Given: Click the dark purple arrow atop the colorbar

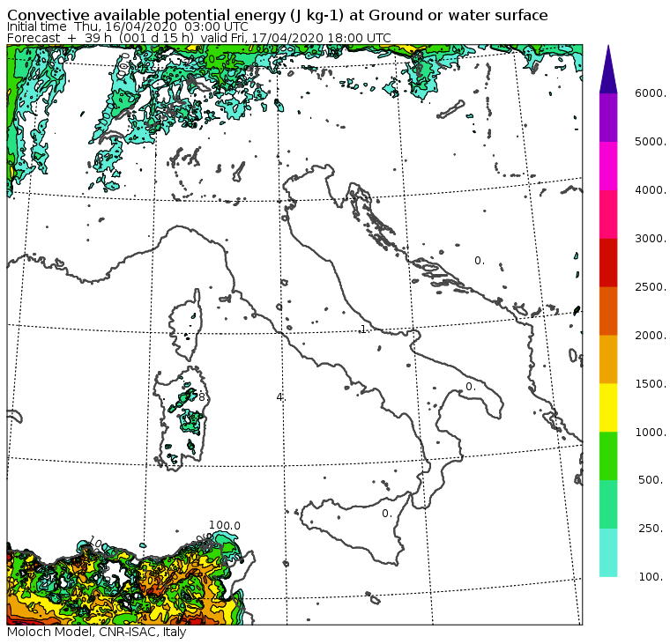Looking at the screenshot, I should pos(608,70).
